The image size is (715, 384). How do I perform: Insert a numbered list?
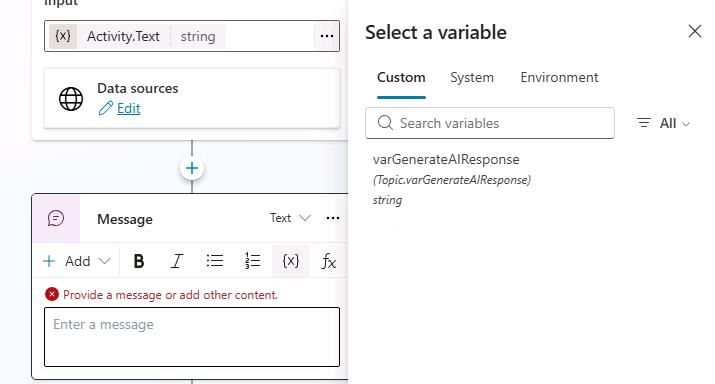pyautogui.click(x=253, y=261)
